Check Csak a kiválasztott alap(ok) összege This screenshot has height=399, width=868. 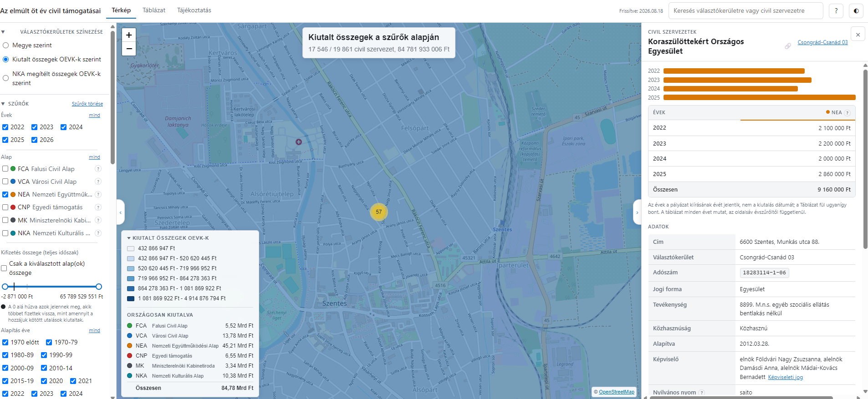[4, 268]
